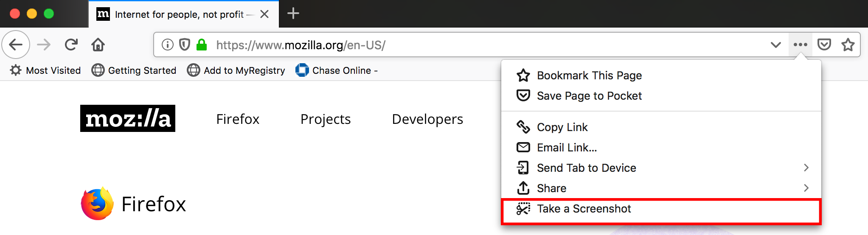
Task: Select Take a Screenshot
Action: [x=661, y=209]
